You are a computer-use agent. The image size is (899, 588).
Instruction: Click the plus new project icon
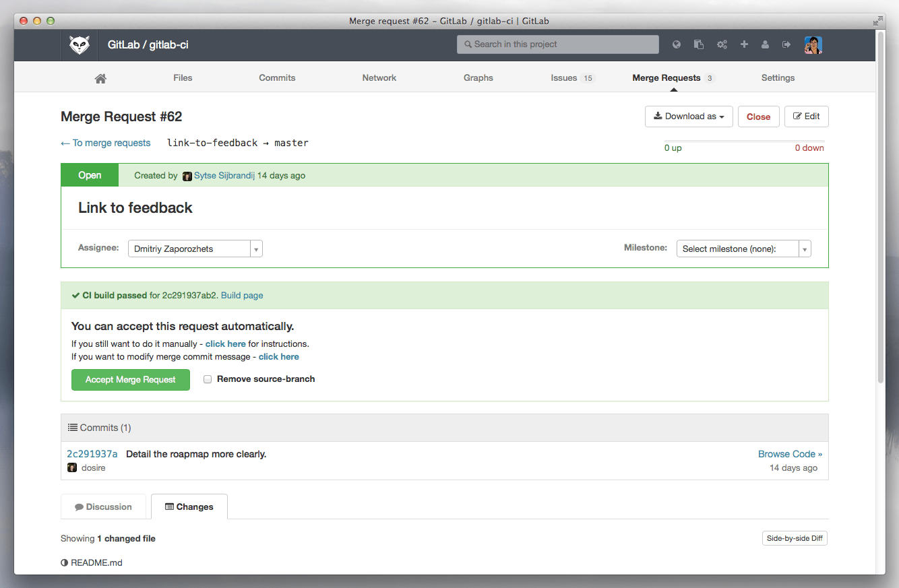[x=744, y=44]
